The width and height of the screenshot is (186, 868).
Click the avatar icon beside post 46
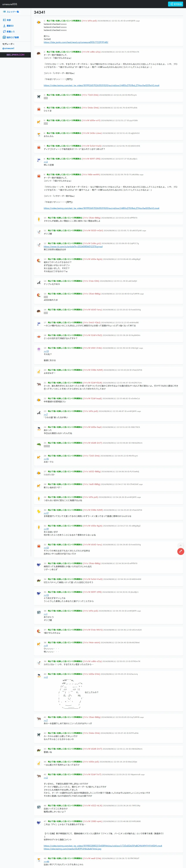[x=39, y=807]
